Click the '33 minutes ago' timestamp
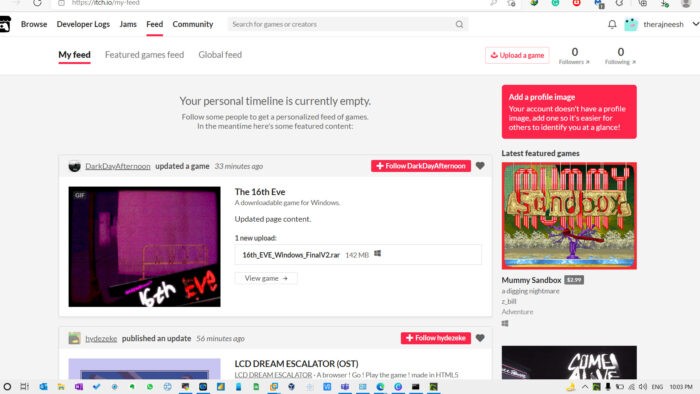 pyautogui.click(x=238, y=166)
